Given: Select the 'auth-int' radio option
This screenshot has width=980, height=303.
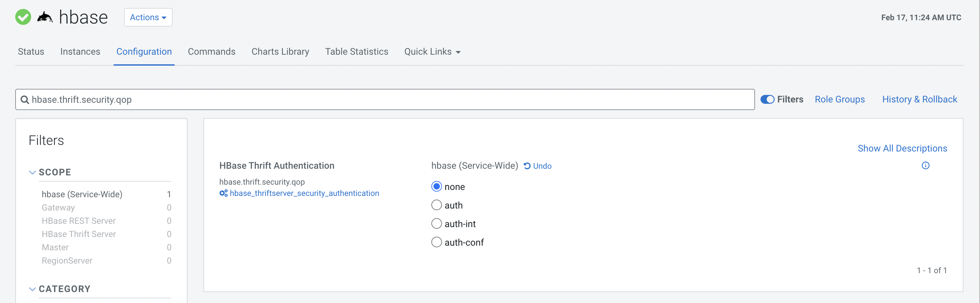Looking at the screenshot, I should (x=436, y=223).
